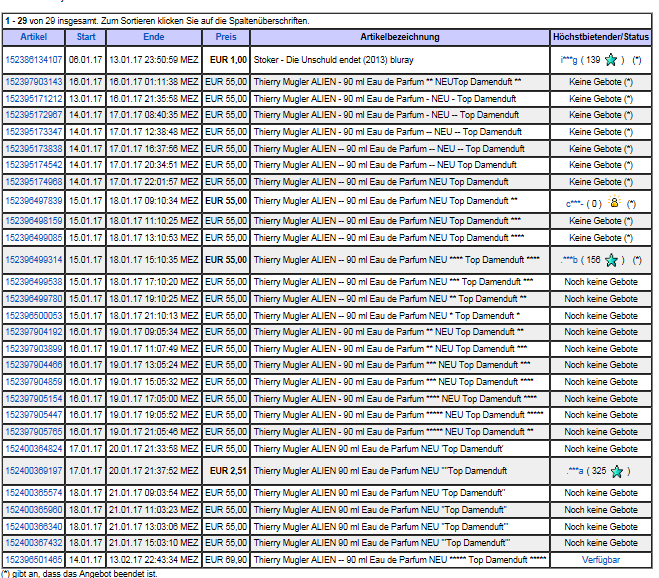
Task: Open article link in row ending 18.01.17 13:10:53
Action: (x=34, y=238)
